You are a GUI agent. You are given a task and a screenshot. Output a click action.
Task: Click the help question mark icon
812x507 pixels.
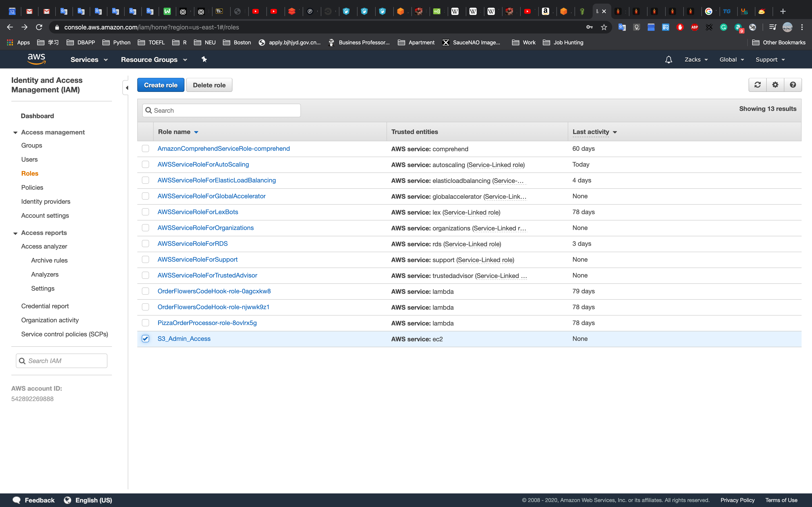pos(793,85)
